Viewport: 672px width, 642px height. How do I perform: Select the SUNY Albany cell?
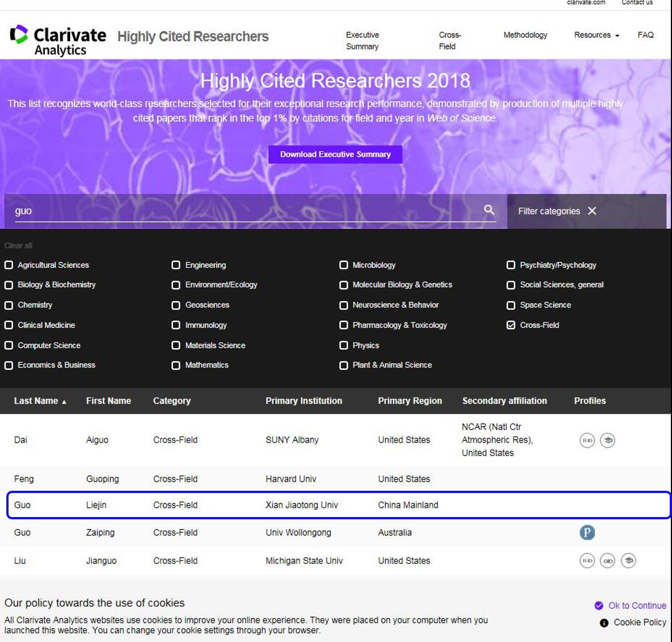point(292,440)
